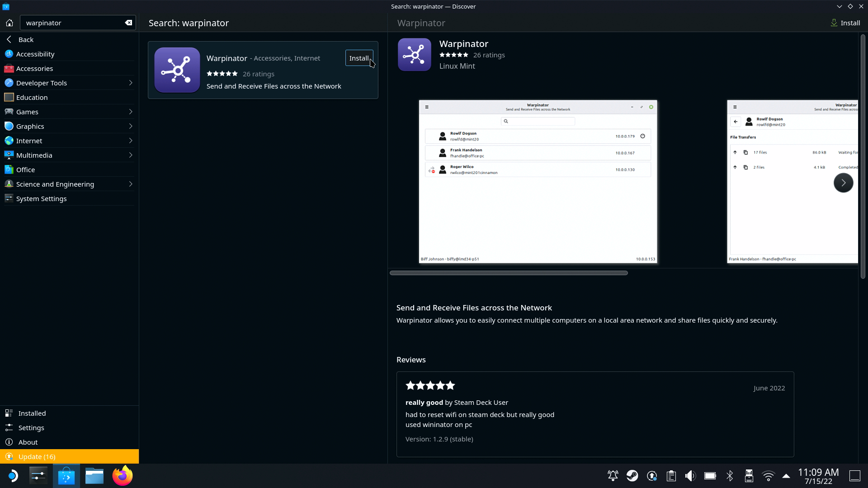Screen dimensions: 868x488
Task: Click the volume speaker tray icon
Action: (690, 476)
